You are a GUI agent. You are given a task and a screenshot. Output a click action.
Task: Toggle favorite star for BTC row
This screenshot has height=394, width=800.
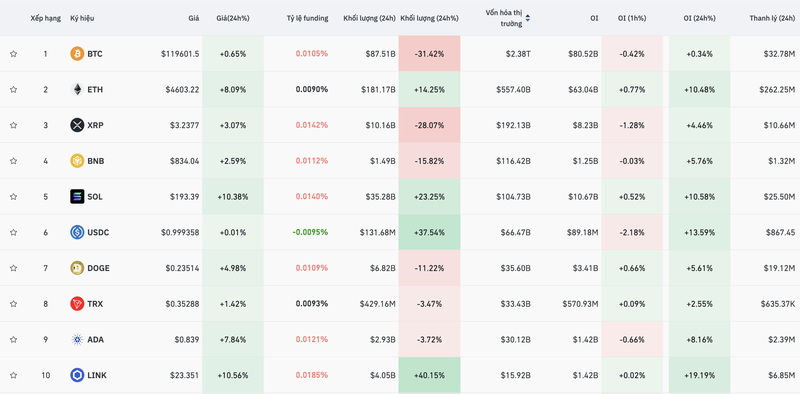point(13,54)
